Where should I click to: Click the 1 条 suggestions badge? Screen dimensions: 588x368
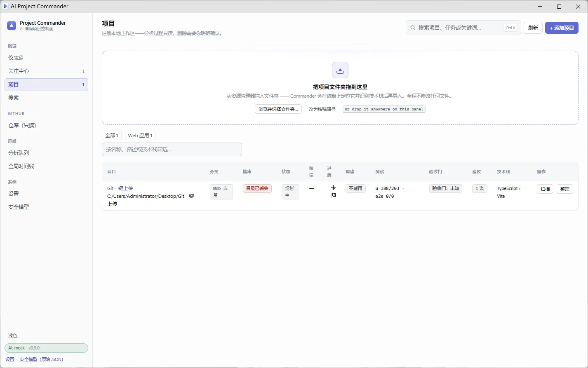tap(480, 188)
